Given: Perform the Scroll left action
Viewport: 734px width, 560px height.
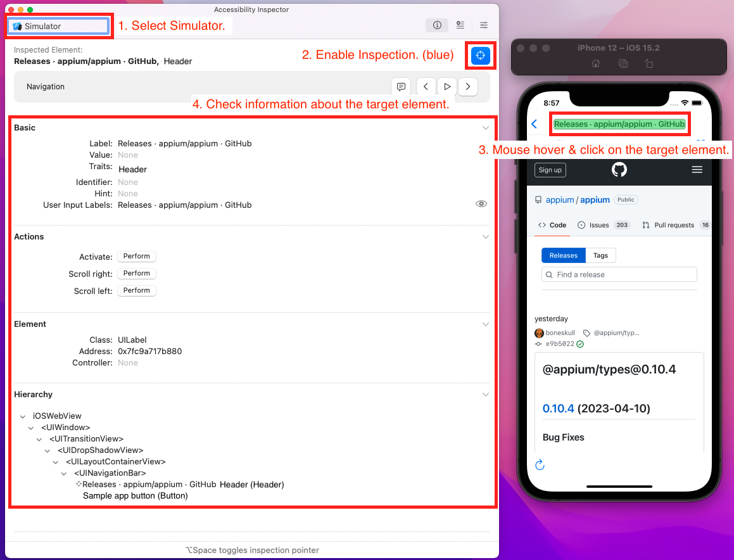Looking at the screenshot, I should coord(137,290).
